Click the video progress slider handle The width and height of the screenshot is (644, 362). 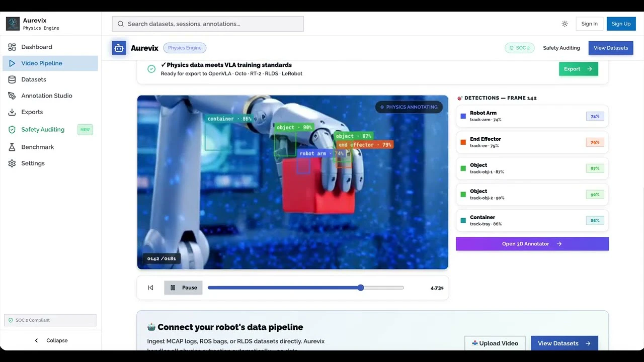pyautogui.click(x=361, y=288)
